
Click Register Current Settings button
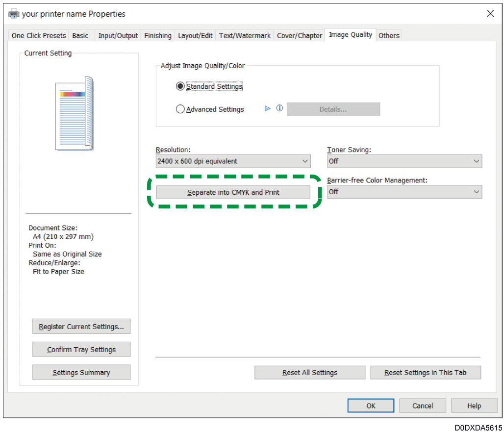pos(81,327)
